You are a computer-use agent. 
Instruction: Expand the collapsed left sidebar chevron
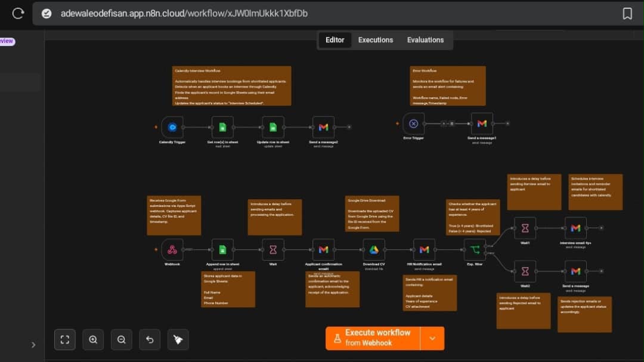point(33,345)
